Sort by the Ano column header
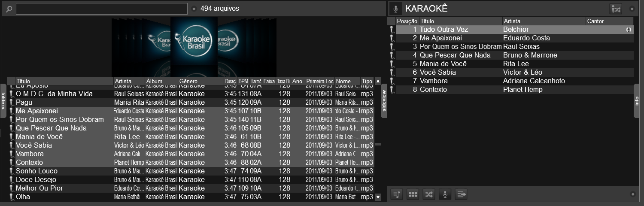 (298, 81)
